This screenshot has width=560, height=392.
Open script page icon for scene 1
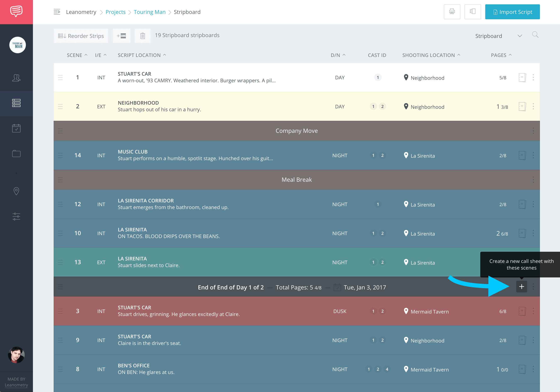pyautogui.click(x=522, y=77)
